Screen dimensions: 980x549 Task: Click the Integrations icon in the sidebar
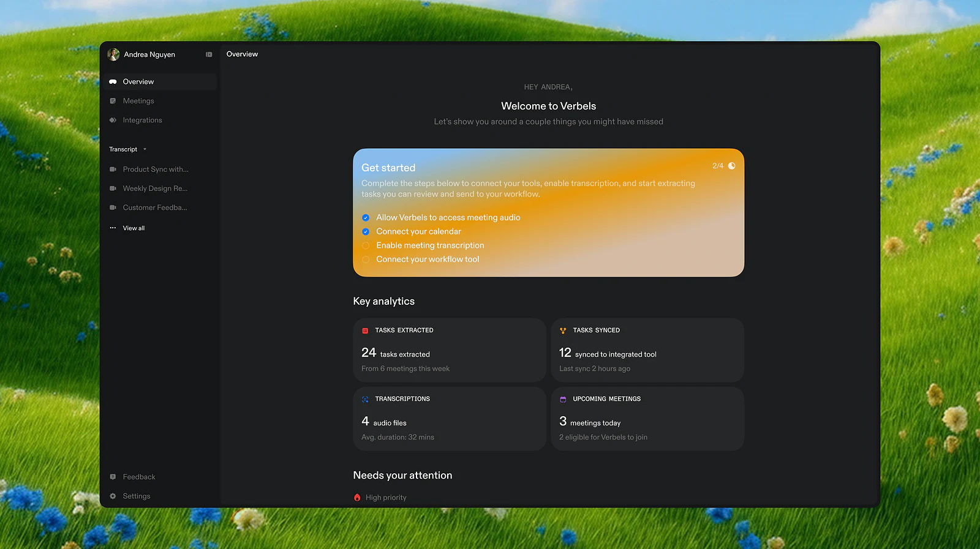(x=113, y=121)
